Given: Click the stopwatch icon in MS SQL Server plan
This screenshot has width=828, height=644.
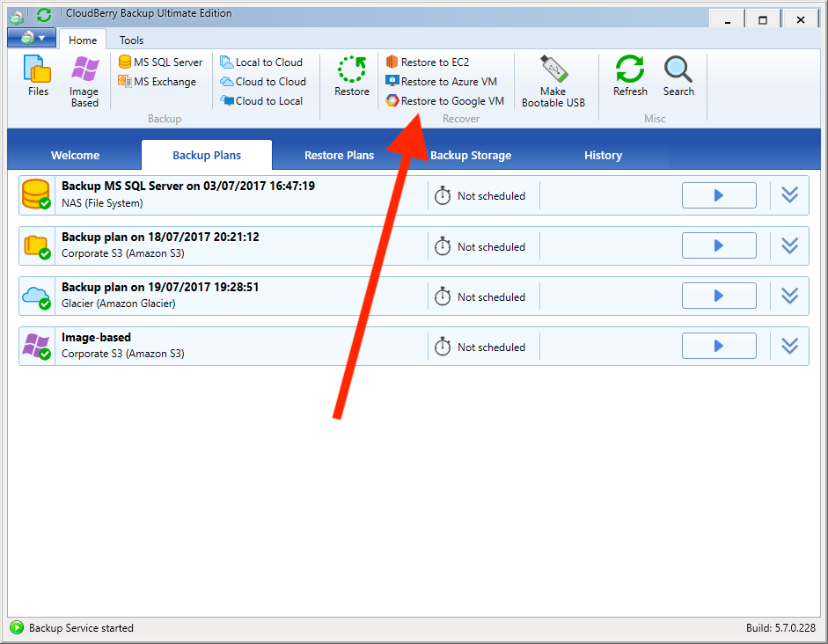Looking at the screenshot, I should pyautogui.click(x=443, y=196).
